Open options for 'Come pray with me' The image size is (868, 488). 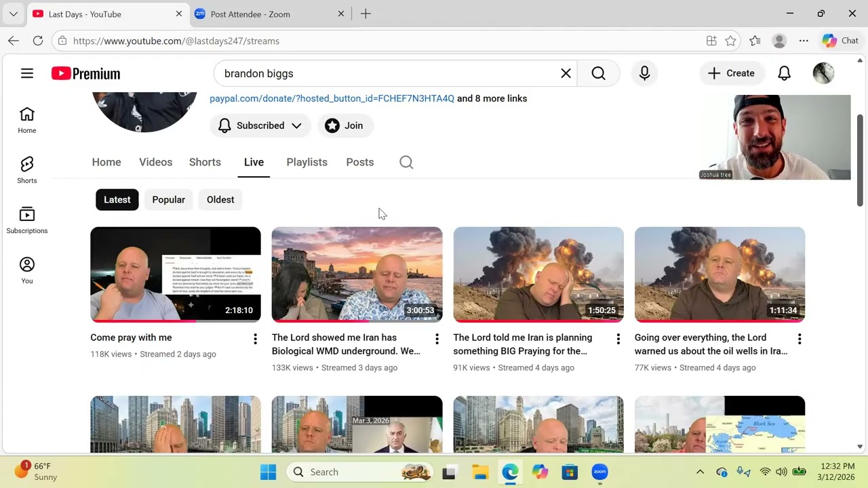click(255, 339)
